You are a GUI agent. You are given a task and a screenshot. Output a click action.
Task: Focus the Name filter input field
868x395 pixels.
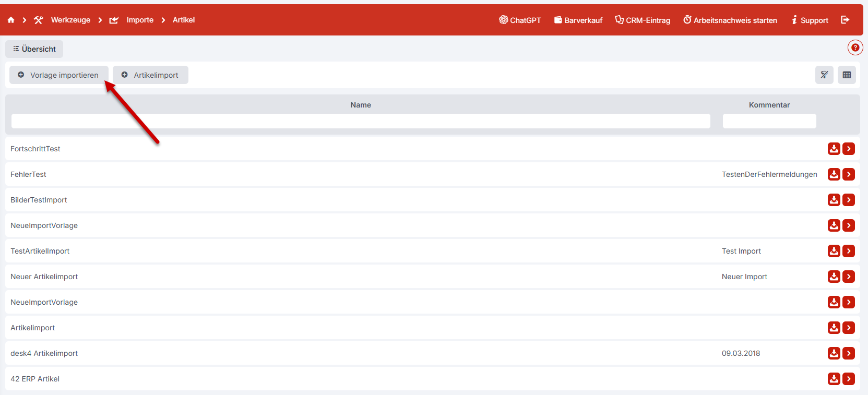tap(361, 121)
